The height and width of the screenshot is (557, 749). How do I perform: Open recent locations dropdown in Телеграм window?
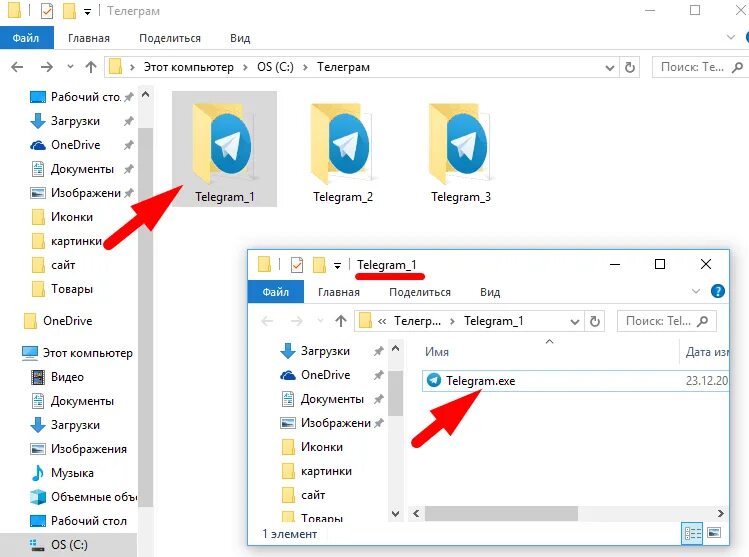70,67
